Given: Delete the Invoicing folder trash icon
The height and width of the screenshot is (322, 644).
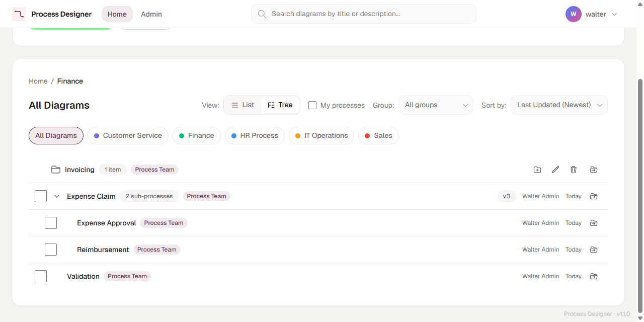Looking at the screenshot, I should click(574, 170).
